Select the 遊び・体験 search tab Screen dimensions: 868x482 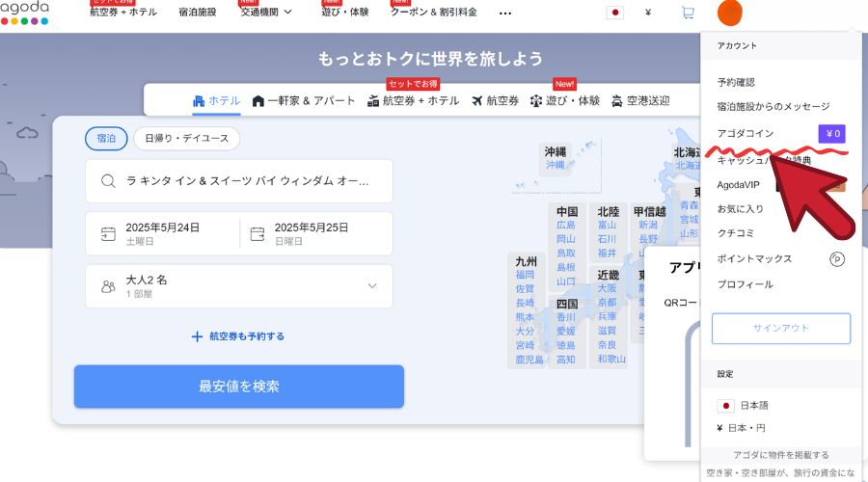click(564, 100)
